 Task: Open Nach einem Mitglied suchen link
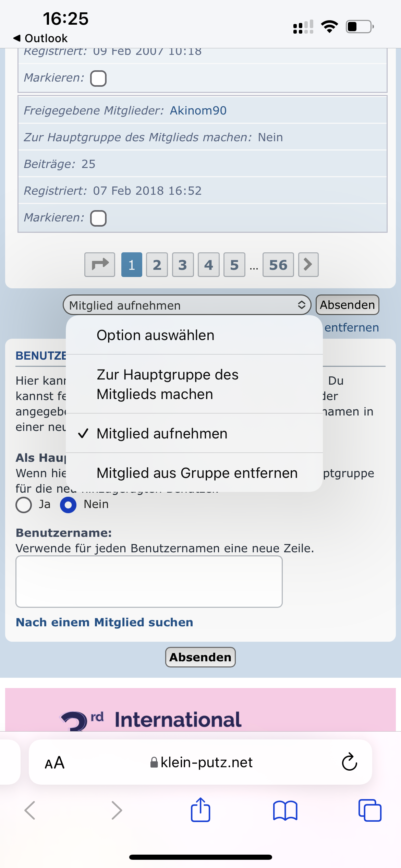pyautogui.click(x=105, y=622)
